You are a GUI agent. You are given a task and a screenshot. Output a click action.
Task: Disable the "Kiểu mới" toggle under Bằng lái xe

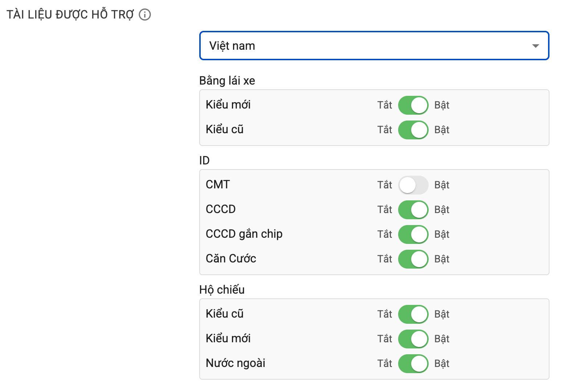[x=413, y=105]
